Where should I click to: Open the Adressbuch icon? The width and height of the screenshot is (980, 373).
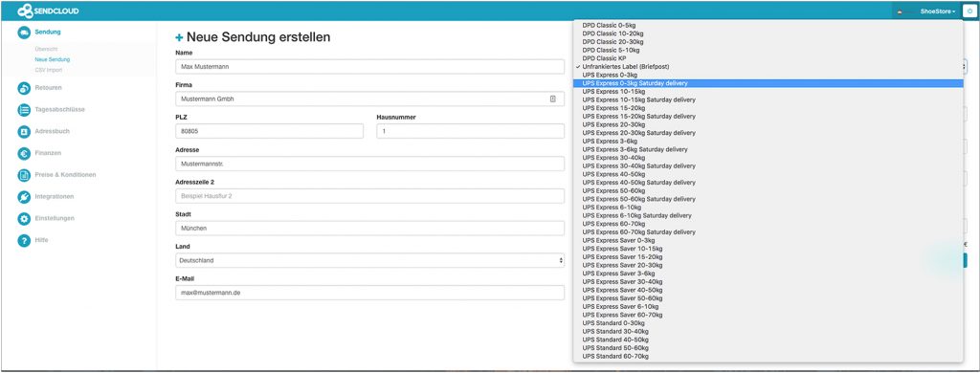coord(24,132)
